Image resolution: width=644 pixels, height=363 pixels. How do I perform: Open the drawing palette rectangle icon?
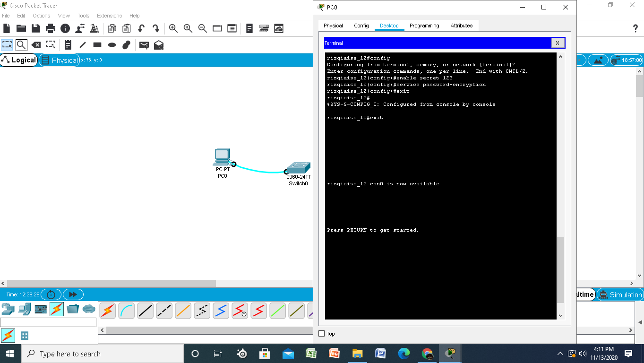coord(217,28)
